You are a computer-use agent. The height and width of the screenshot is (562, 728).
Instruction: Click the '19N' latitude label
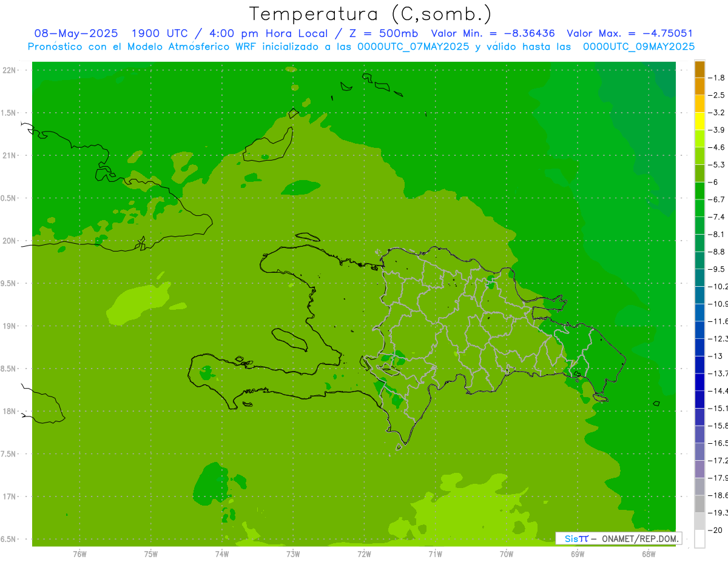[x=10, y=326]
